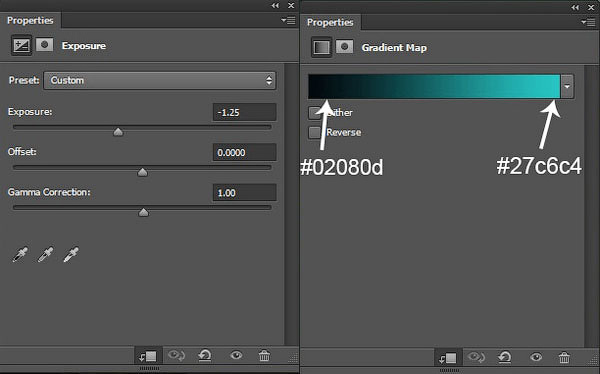Click the Gamma Correction: label
This screenshot has width=600, height=374.
click(x=49, y=192)
